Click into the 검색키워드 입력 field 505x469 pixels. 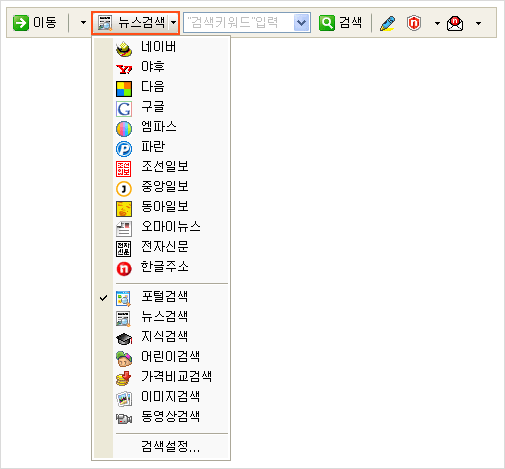coord(239,23)
